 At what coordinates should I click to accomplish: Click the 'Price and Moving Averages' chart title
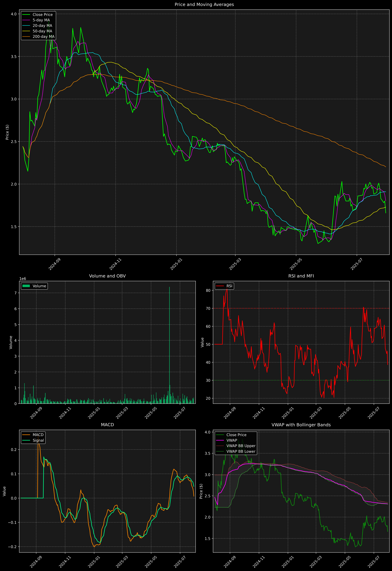point(204,4)
